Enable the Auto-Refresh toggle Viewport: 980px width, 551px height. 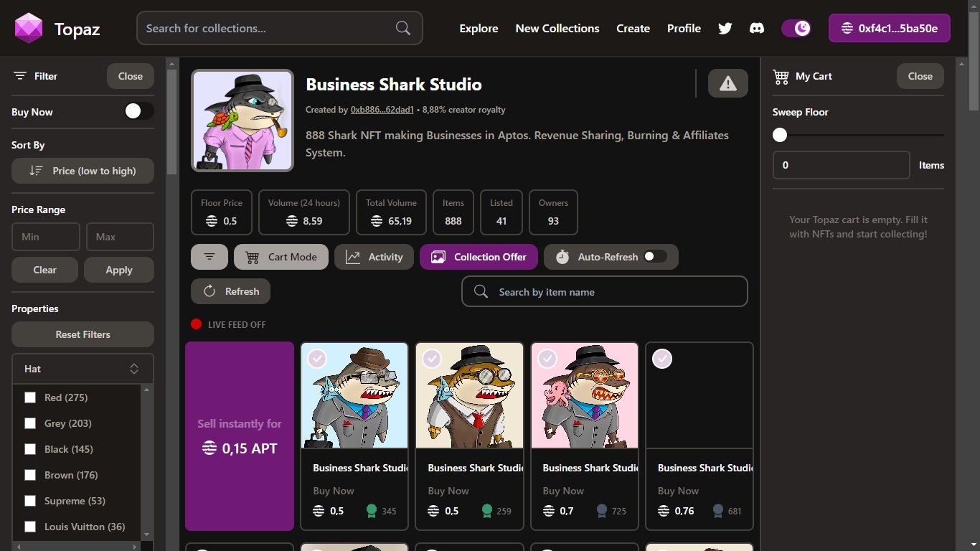click(x=655, y=257)
